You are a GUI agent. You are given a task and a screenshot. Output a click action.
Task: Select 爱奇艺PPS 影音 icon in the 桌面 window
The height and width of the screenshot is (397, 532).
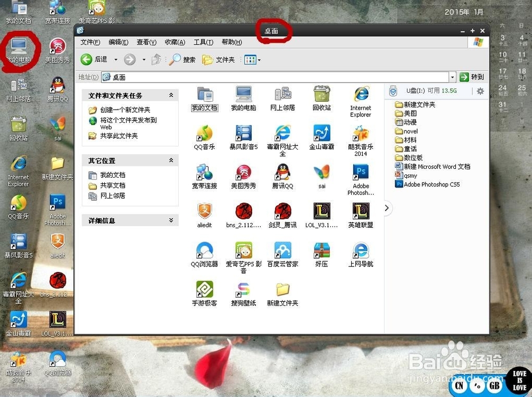pyautogui.click(x=243, y=258)
